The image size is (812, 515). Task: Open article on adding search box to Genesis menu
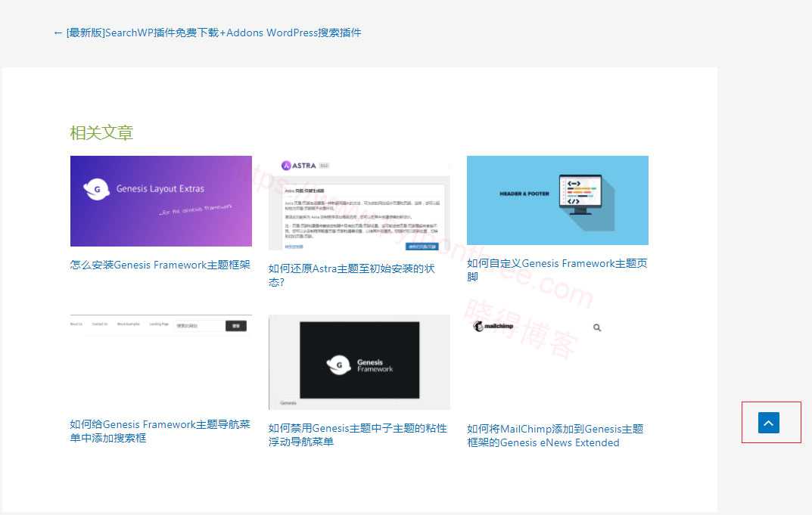[160, 431]
